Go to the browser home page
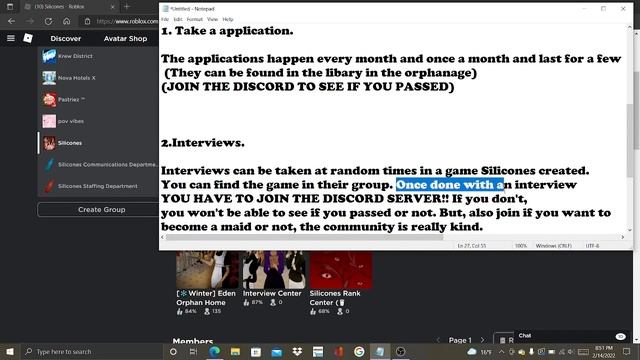 coord(67,21)
